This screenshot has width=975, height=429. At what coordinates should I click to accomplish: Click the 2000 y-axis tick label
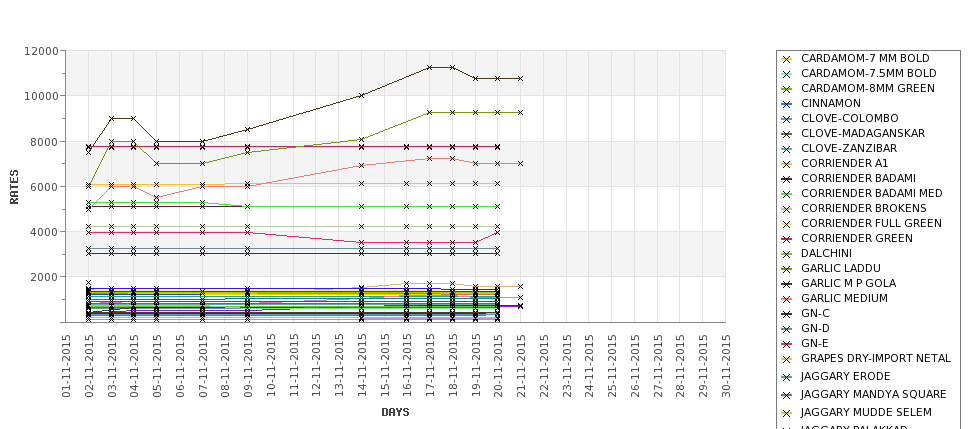45,277
